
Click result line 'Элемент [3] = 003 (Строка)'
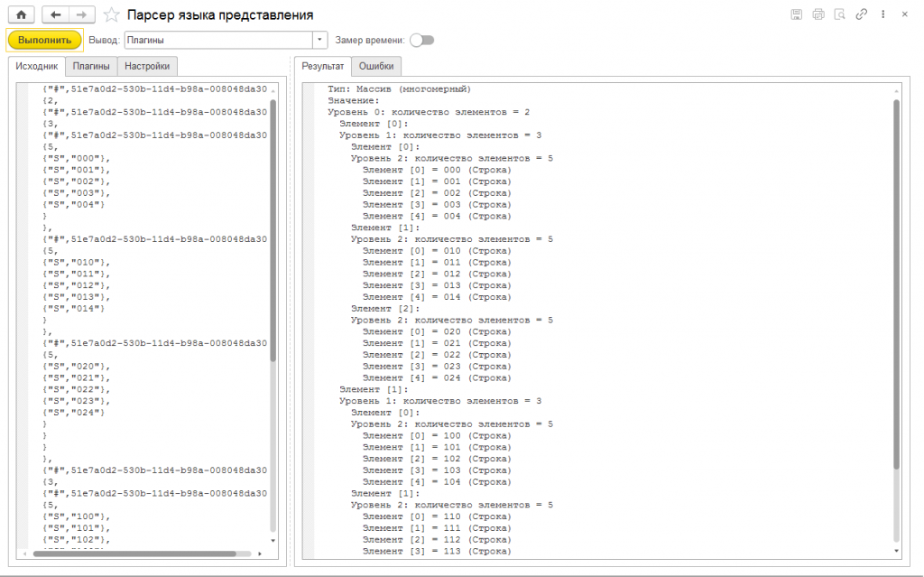(437, 205)
